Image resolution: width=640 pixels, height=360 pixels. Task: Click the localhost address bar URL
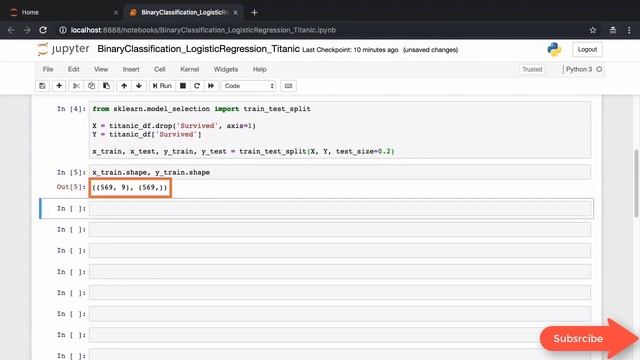pyautogui.click(x=203, y=30)
